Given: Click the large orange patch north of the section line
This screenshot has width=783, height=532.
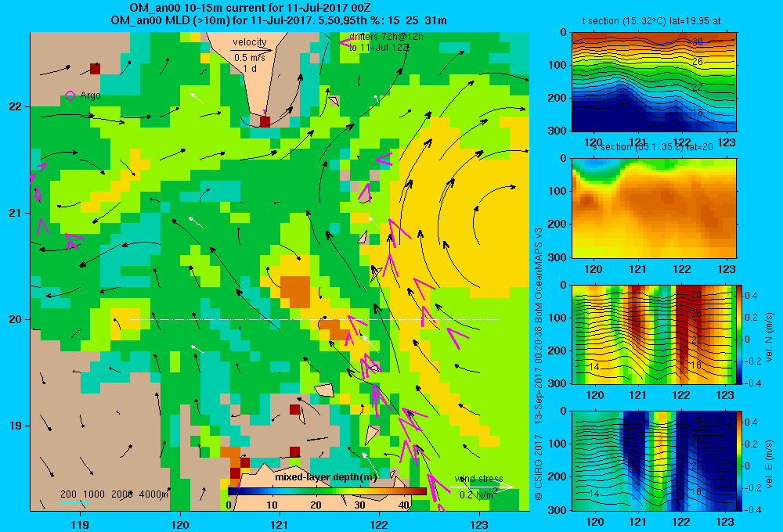Looking at the screenshot, I should click(295, 292).
